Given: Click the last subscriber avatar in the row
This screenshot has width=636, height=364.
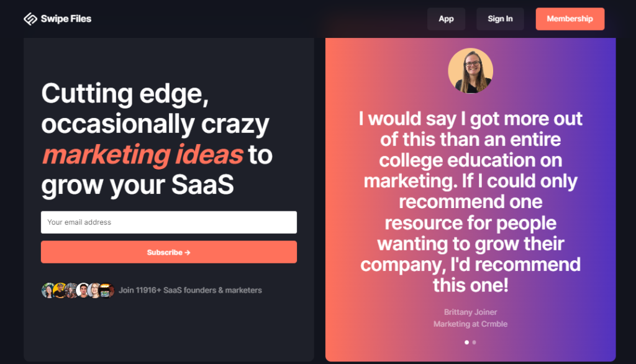Looking at the screenshot, I should 107,290.
